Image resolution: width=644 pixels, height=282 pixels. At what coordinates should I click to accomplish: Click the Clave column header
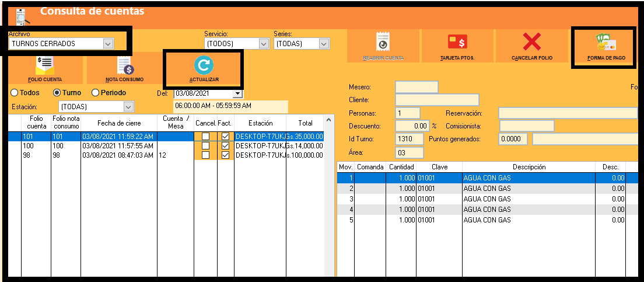439,167
